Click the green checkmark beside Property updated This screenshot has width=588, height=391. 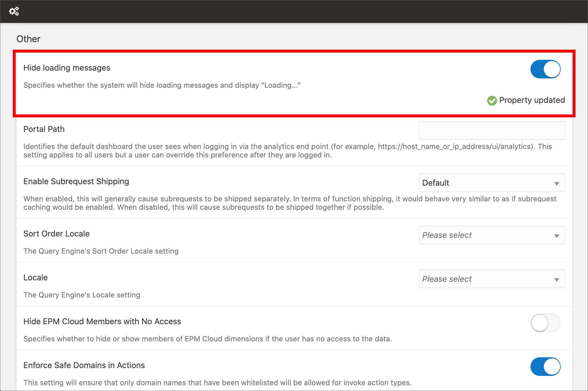coord(492,101)
